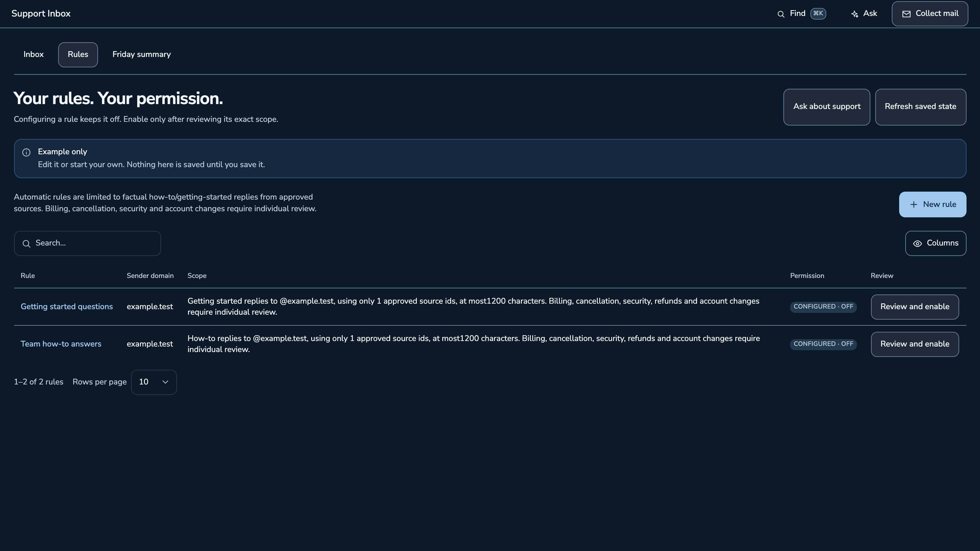Click Ask about support button
The image size is (980, 551).
827,107
